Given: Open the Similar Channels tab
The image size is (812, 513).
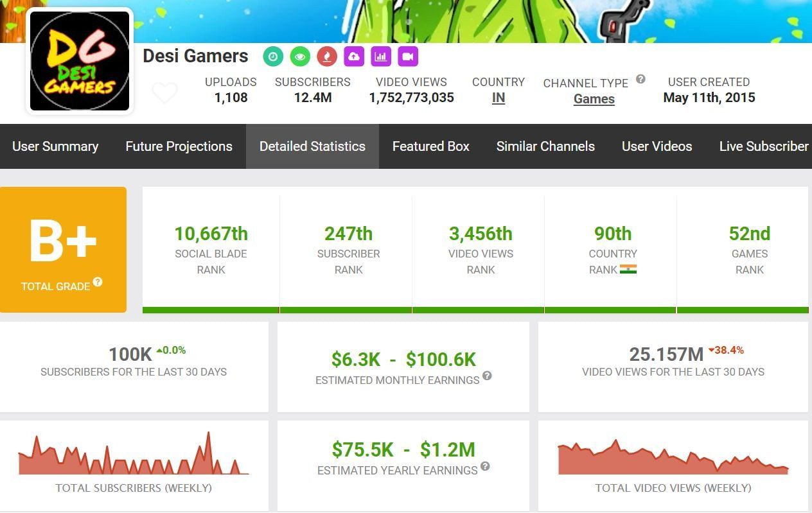Looking at the screenshot, I should coord(545,146).
